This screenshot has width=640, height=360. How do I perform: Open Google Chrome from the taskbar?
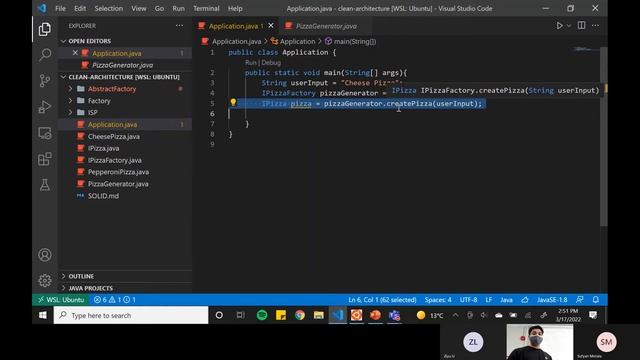(x=300, y=315)
